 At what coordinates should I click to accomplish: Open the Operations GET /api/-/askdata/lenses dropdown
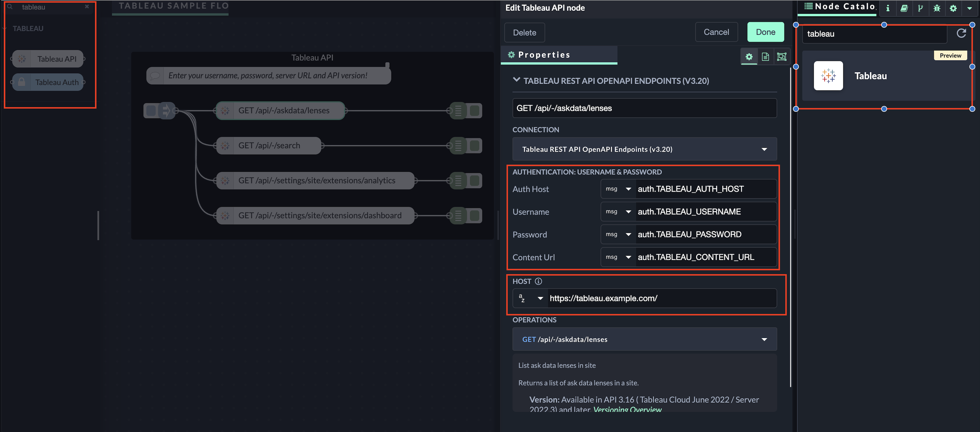[645, 339]
